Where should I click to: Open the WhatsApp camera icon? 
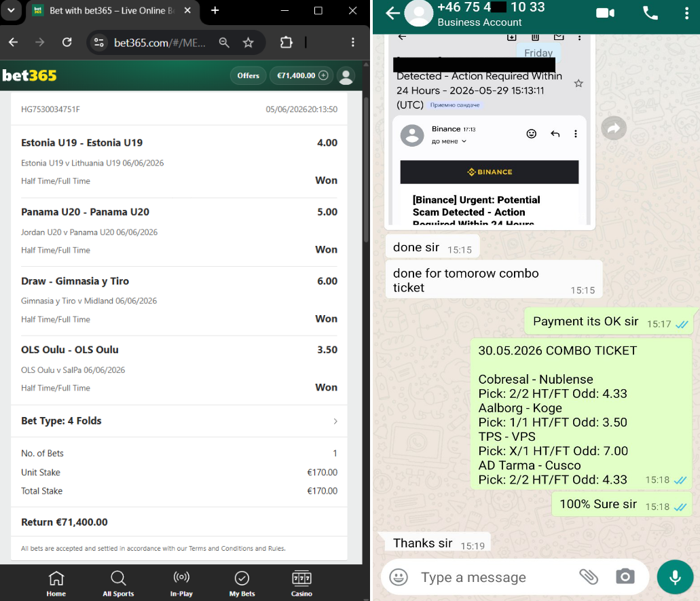[625, 577]
